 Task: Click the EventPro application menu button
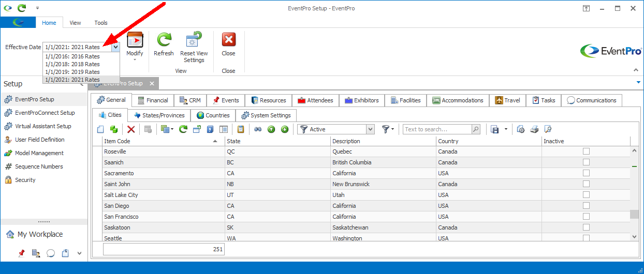coord(18,22)
